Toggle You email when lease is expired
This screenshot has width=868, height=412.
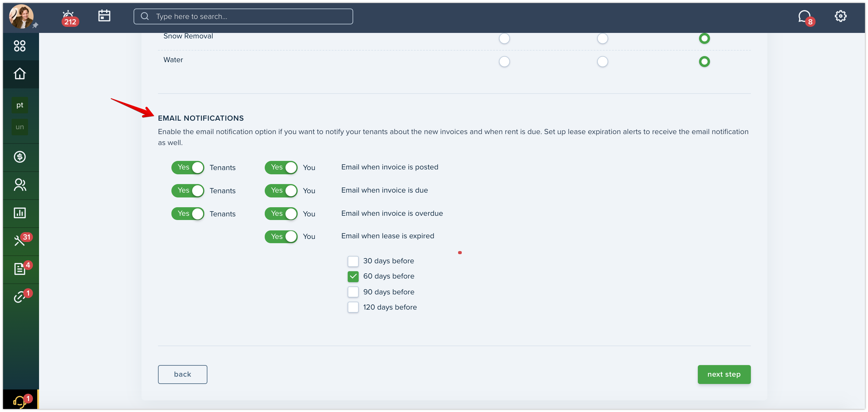coord(281,236)
